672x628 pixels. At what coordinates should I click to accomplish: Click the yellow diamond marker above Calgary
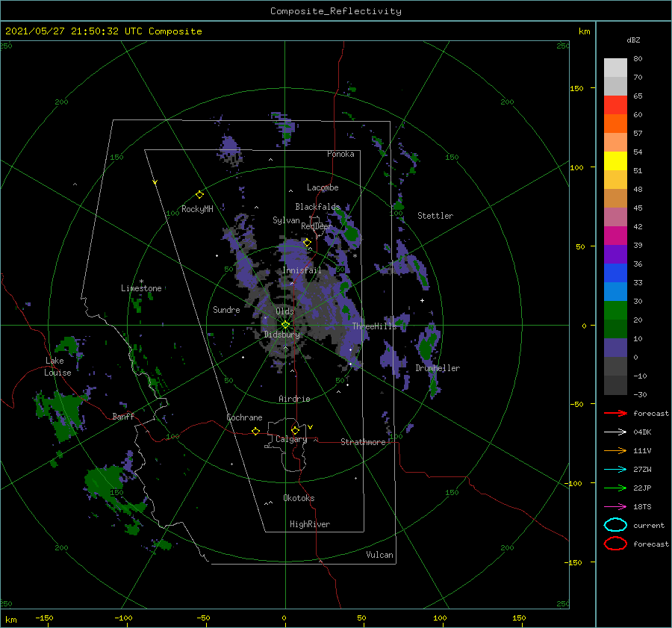pyautogui.click(x=295, y=430)
